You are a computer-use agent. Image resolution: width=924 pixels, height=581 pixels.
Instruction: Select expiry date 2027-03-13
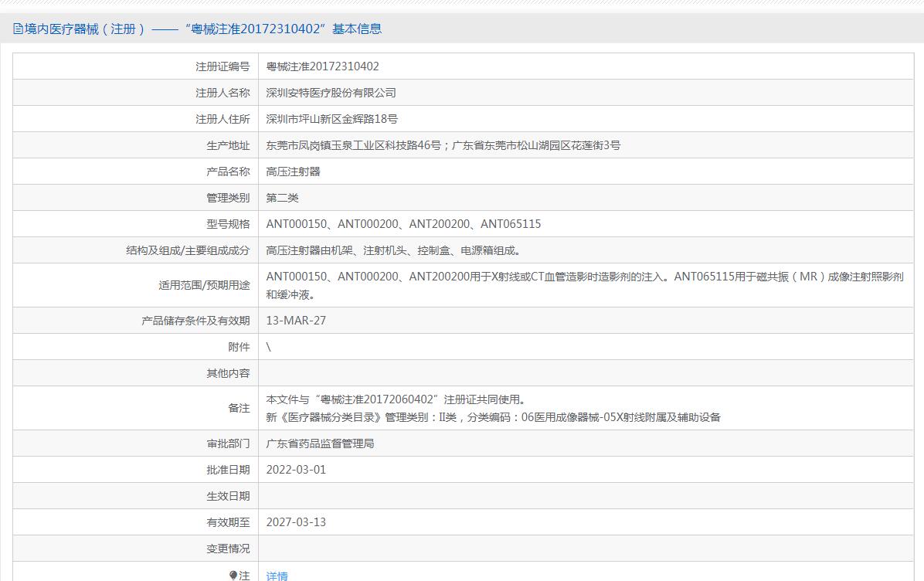(296, 522)
